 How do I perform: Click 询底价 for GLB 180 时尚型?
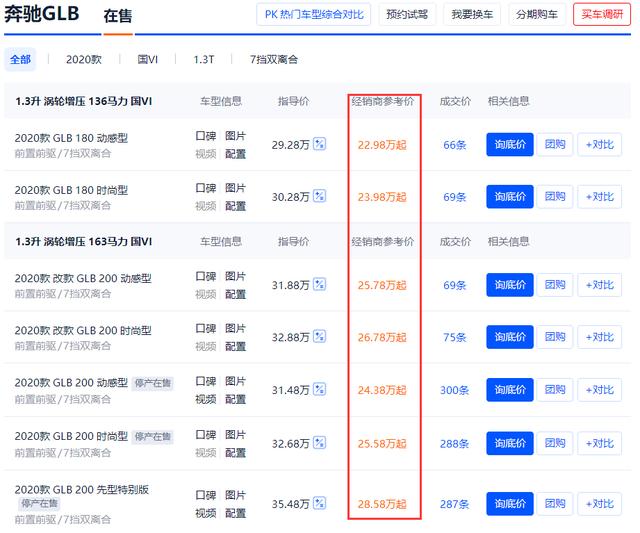510,197
